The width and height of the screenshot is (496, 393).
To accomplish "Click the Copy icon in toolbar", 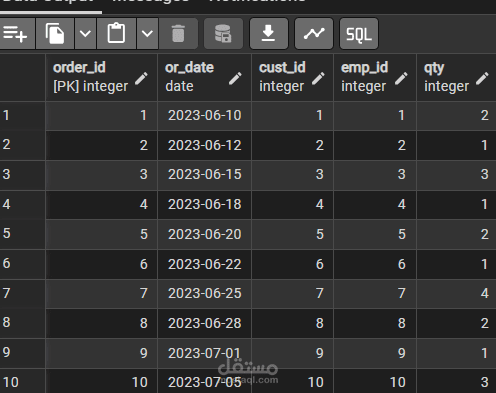I will (55, 34).
